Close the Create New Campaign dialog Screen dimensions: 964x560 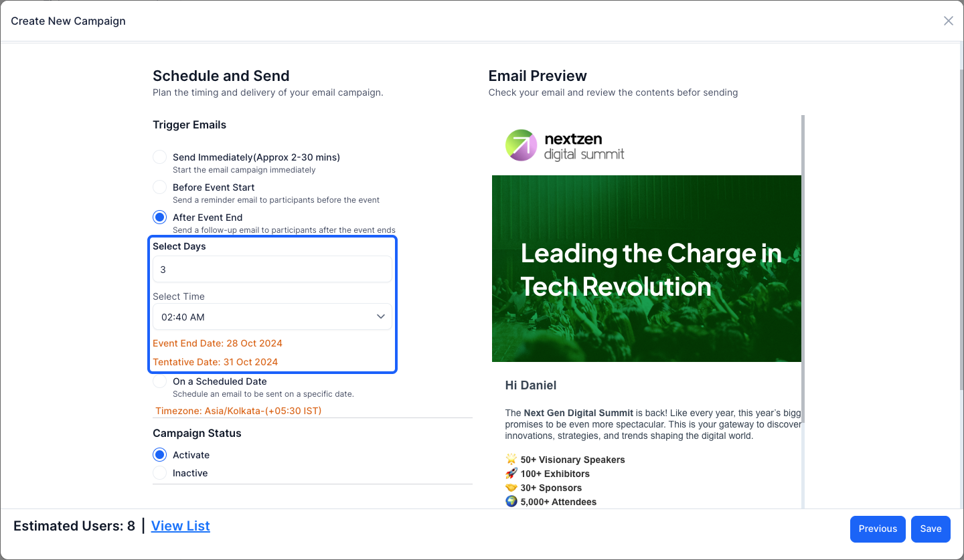point(948,21)
